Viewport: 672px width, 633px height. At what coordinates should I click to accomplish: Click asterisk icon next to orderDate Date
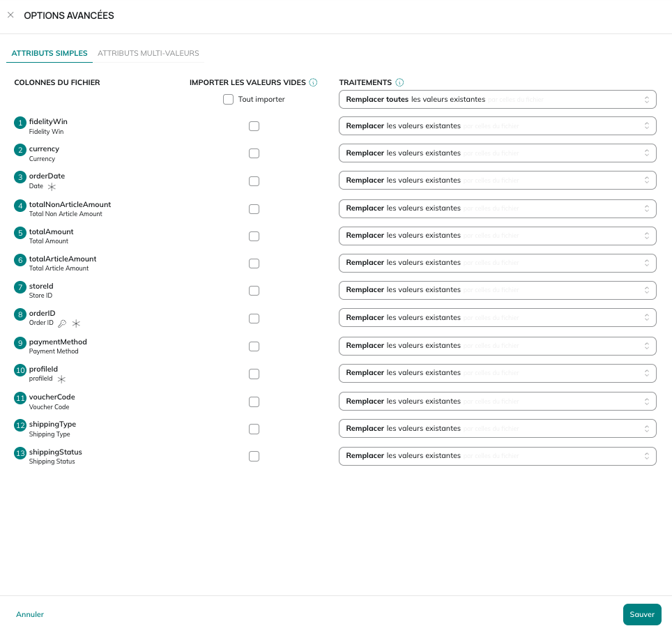click(52, 186)
